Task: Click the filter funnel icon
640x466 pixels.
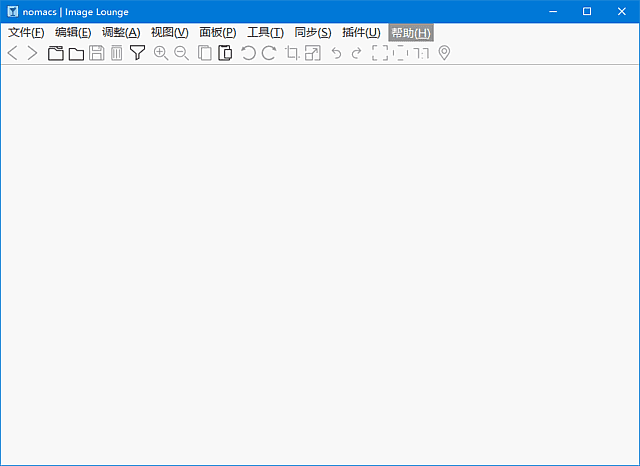Action: (138, 53)
